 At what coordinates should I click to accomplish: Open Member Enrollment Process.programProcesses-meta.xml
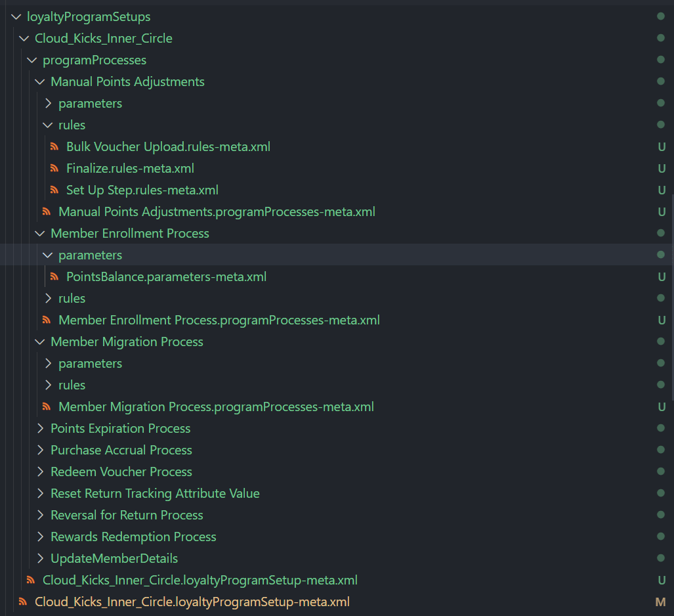[x=219, y=319]
